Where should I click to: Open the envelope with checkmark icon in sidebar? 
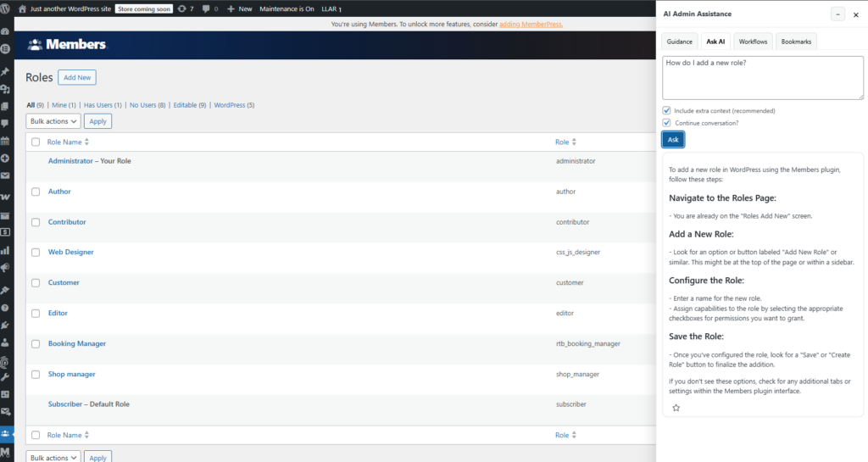[5, 412]
